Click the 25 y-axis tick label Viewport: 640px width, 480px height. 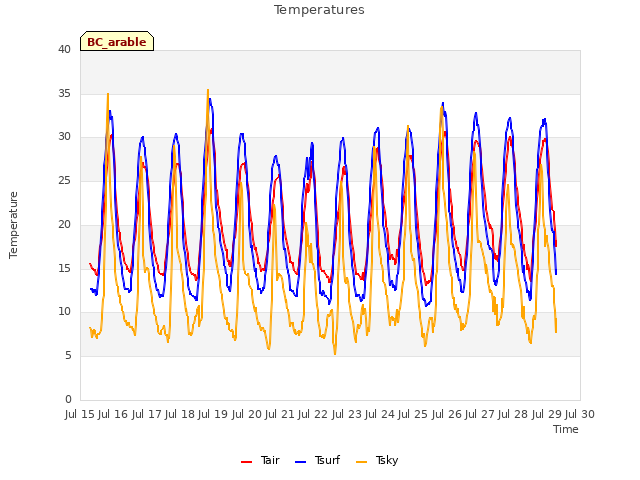[64, 180]
